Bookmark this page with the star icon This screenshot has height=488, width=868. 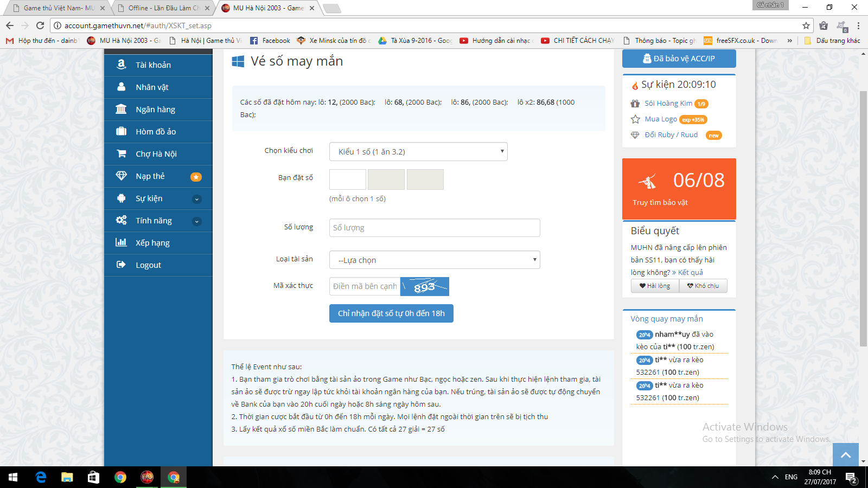pyautogui.click(x=806, y=25)
